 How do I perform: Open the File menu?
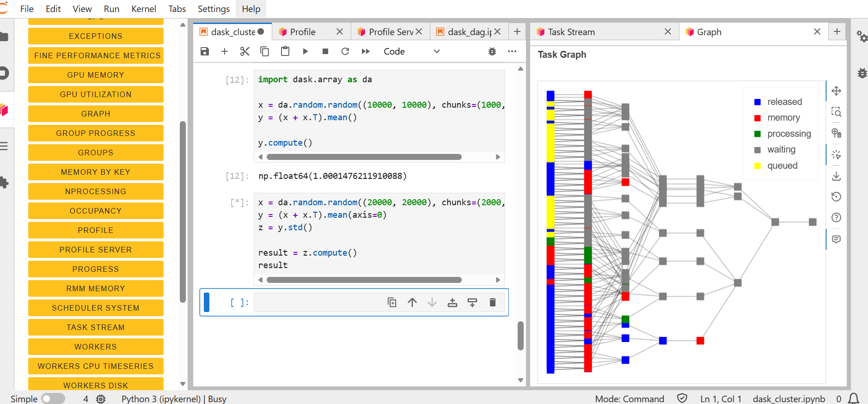pos(27,9)
